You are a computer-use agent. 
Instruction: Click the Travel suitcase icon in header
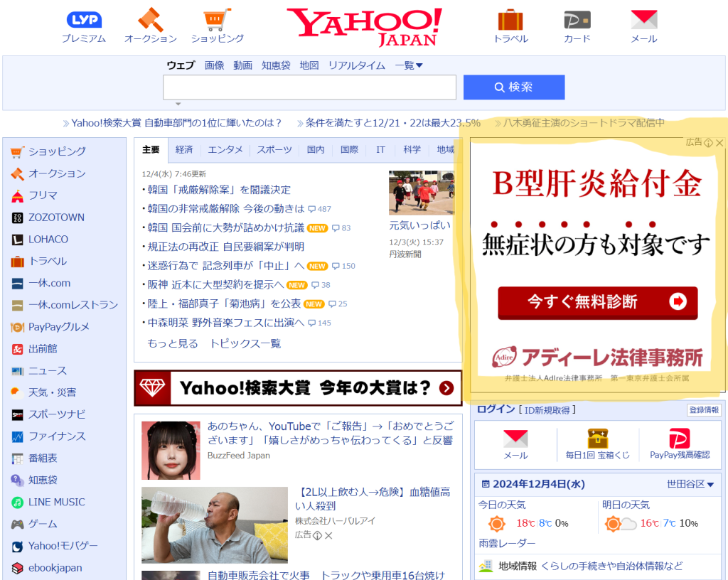510,20
